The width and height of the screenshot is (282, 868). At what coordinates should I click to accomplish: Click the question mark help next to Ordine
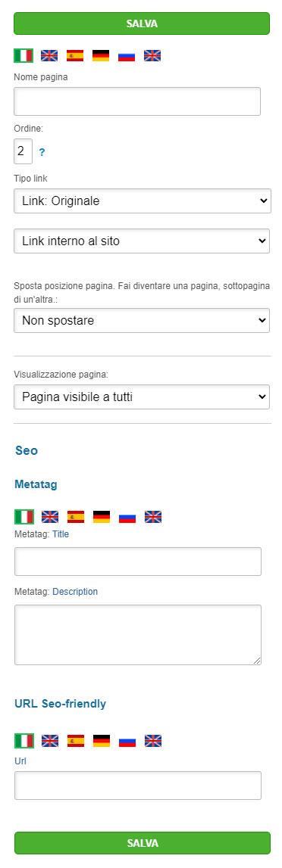(42, 152)
